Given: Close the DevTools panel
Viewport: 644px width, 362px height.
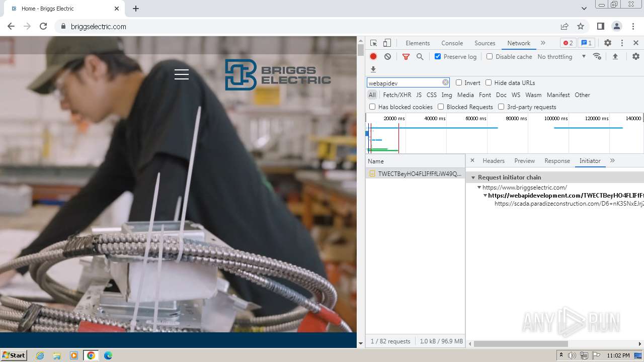Looking at the screenshot, I should [x=636, y=43].
